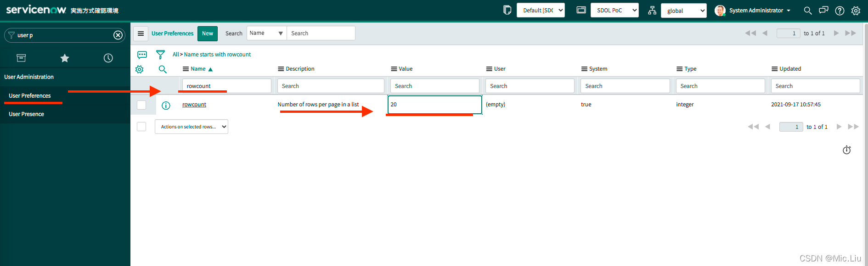This screenshot has height=266, width=868.
Task: Open the Default update set dropdown
Action: [541, 10]
